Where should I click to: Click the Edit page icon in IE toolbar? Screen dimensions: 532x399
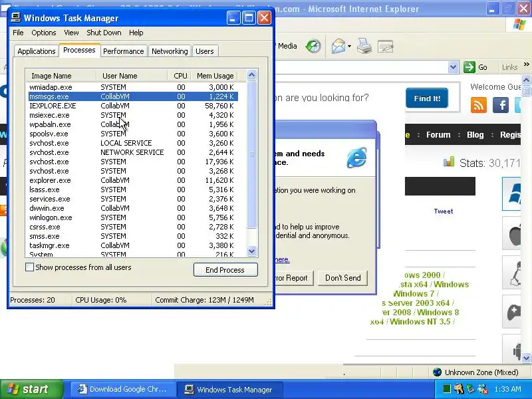click(x=386, y=46)
